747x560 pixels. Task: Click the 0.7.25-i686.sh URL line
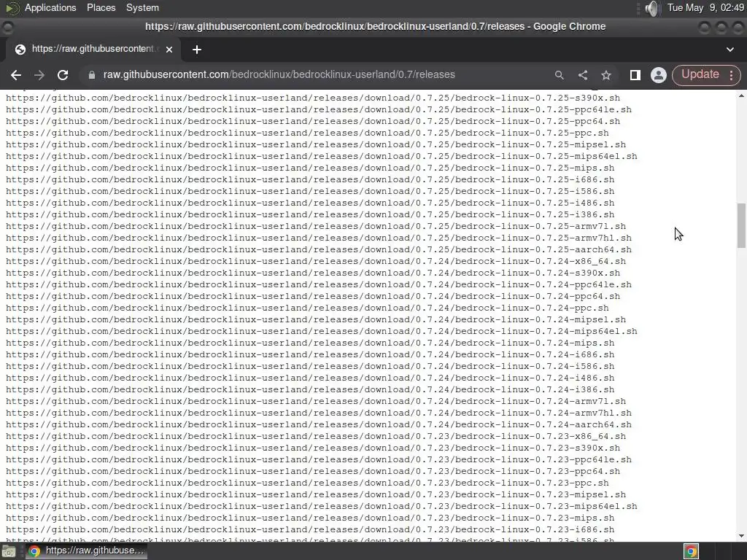310,179
